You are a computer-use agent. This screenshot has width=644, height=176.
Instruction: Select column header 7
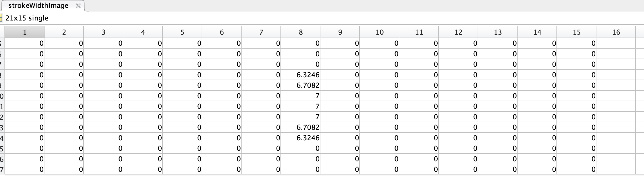point(261,32)
